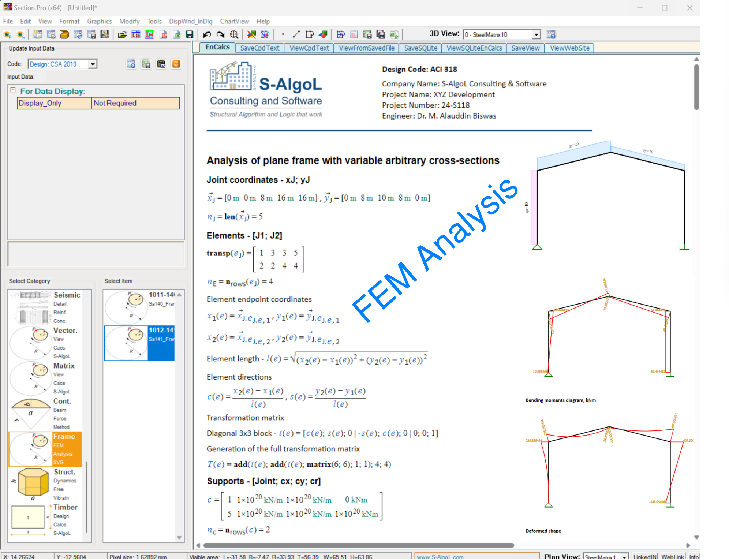
Task: Select the Seismic Detail category
Action: point(45,307)
